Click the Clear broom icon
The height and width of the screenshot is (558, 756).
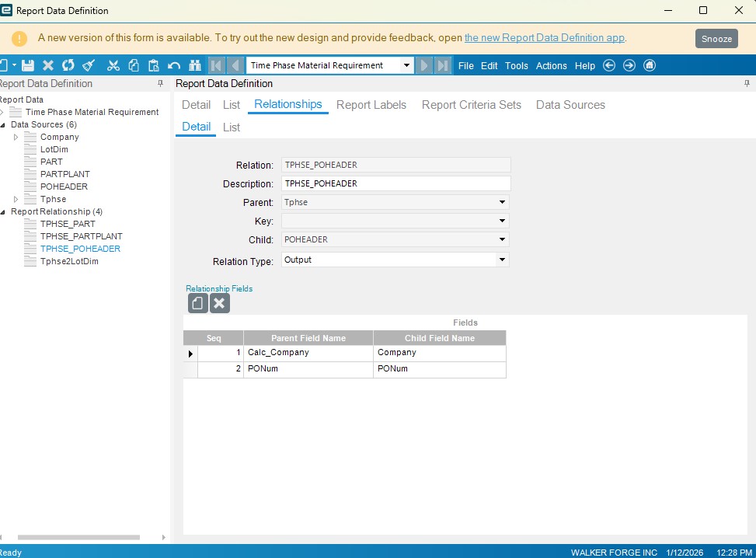pyautogui.click(x=89, y=66)
